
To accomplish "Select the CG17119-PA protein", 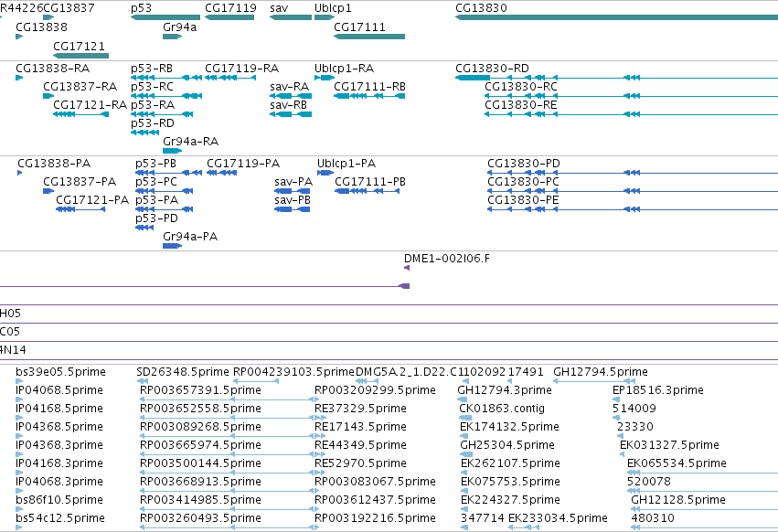I will 221,173.
